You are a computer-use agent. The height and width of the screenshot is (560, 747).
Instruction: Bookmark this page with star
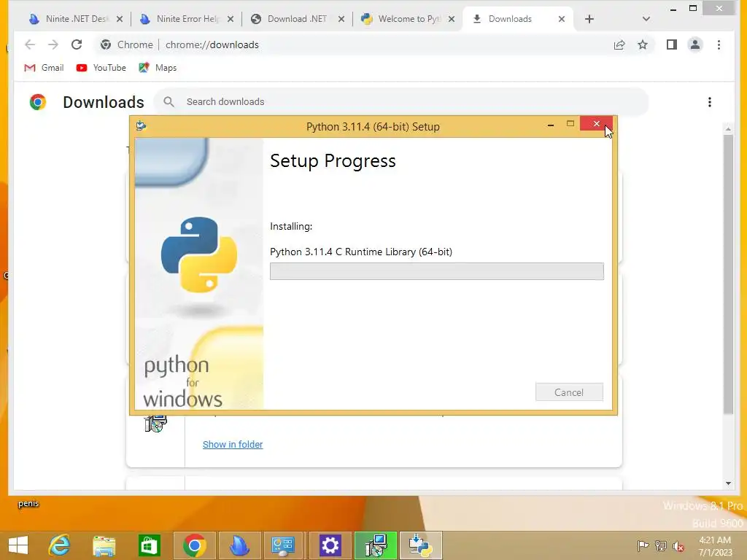(x=643, y=44)
